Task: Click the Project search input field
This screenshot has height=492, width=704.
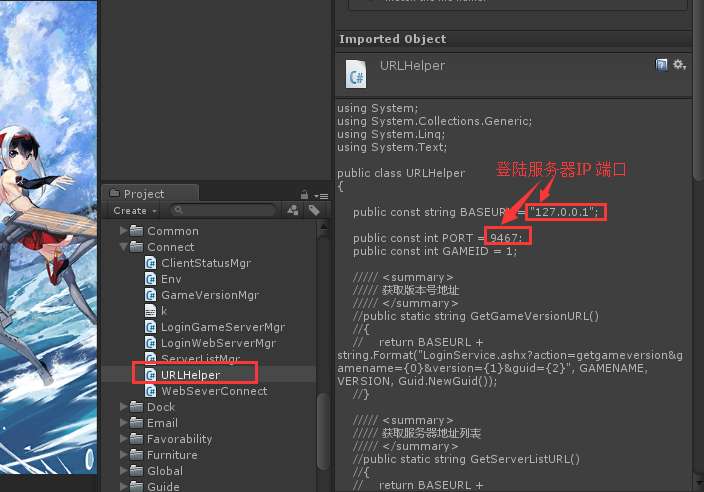Action: [223, 210]
